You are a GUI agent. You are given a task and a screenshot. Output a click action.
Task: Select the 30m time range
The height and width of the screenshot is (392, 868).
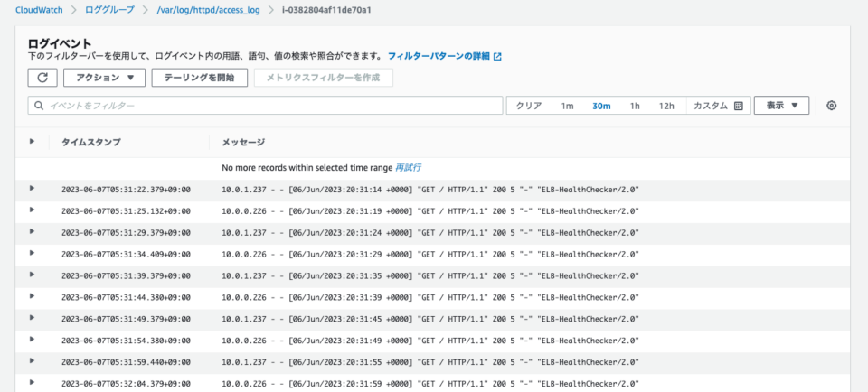(x=601, y=106)
